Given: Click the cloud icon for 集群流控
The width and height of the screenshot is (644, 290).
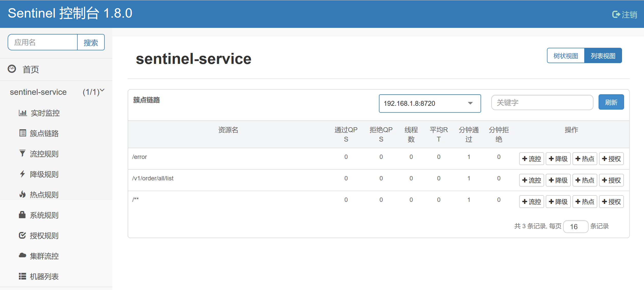Looking at the screenshot, I should point(22,255).
